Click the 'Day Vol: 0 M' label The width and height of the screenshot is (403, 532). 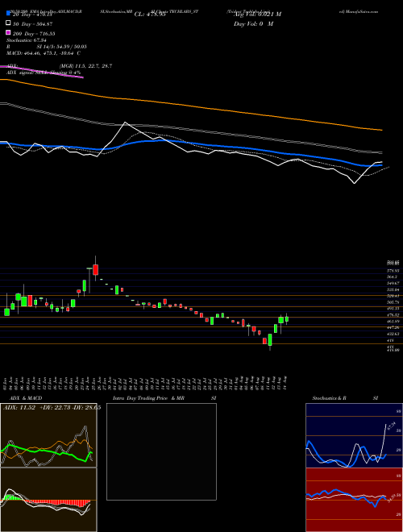253,23
